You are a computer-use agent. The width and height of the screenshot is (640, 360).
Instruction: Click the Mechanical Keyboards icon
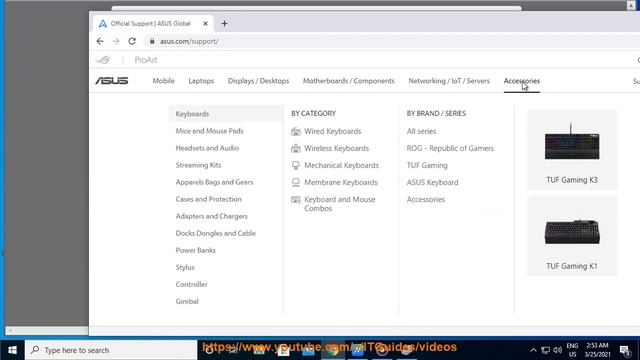coord(296,165)
